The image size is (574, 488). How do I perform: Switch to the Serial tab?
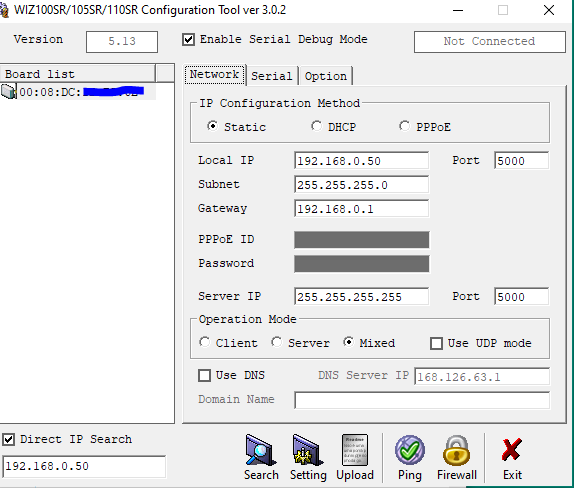click(x=272, y=76)
